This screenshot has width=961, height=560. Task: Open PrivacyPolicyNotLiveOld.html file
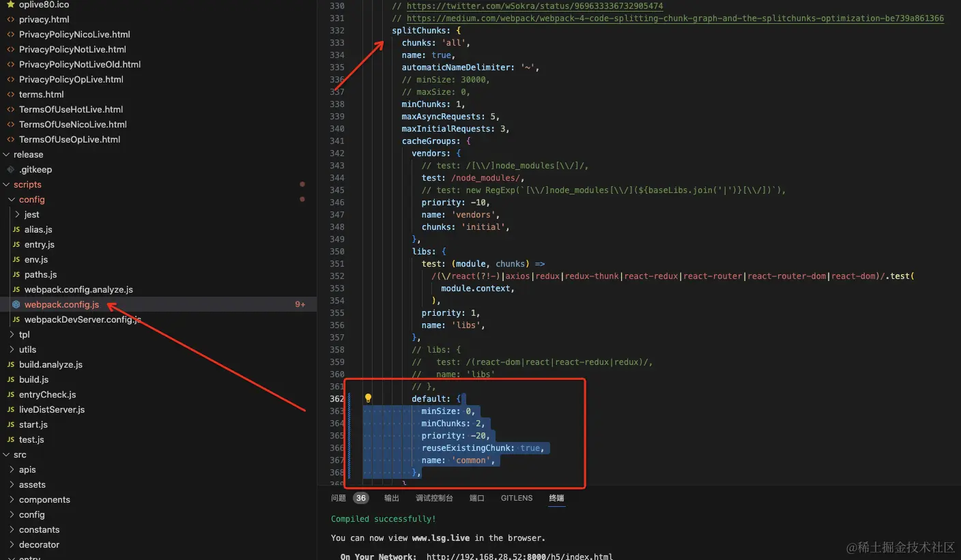pyautogui.click(x=80, y=64)
